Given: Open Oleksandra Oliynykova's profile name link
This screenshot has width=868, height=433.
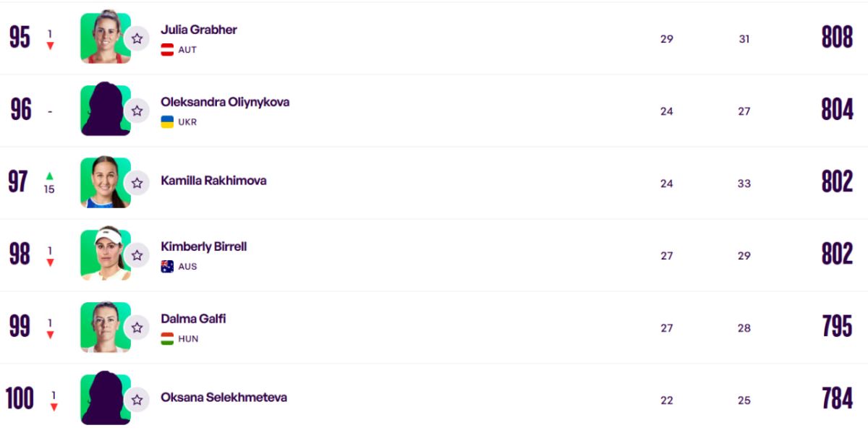Looking at the screenshot, I should pos(225,102).
